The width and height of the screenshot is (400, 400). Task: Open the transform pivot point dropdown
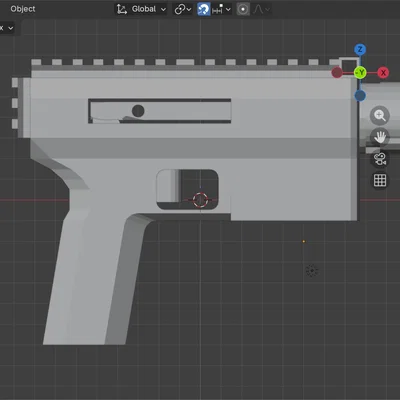183,9
